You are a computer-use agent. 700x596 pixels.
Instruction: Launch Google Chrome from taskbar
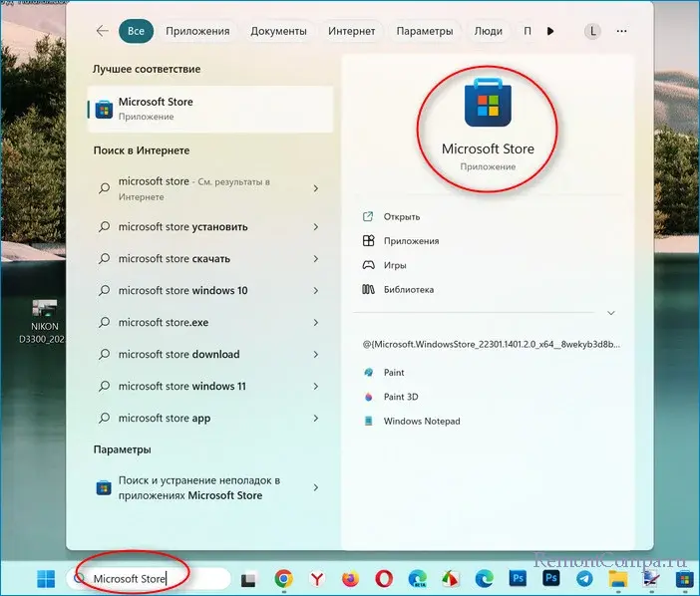(x=283, y=579)
